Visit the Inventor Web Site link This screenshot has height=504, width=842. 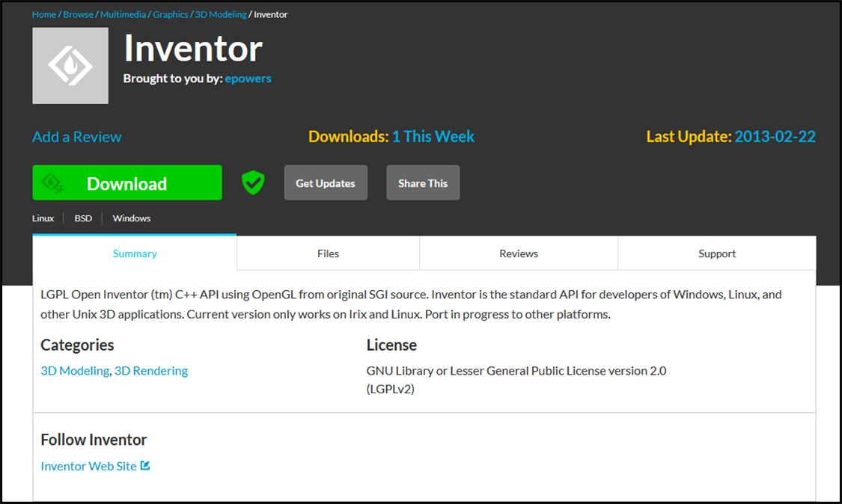point(88,466)
